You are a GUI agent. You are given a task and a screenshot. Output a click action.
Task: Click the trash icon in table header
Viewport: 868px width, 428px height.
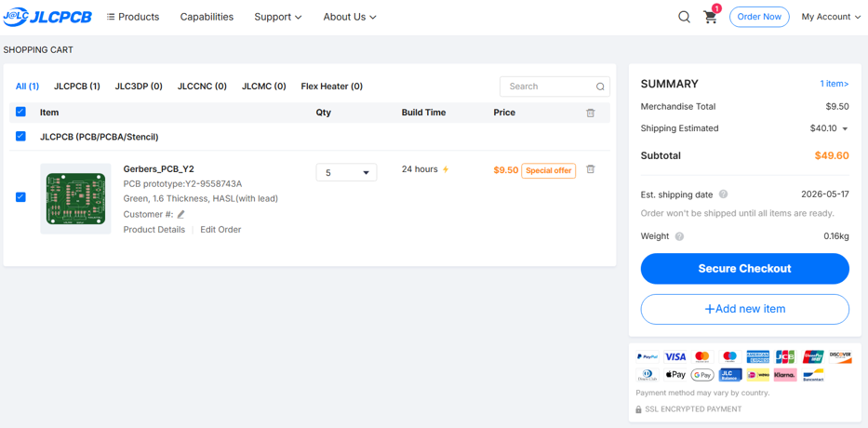(x=591, y=113)
